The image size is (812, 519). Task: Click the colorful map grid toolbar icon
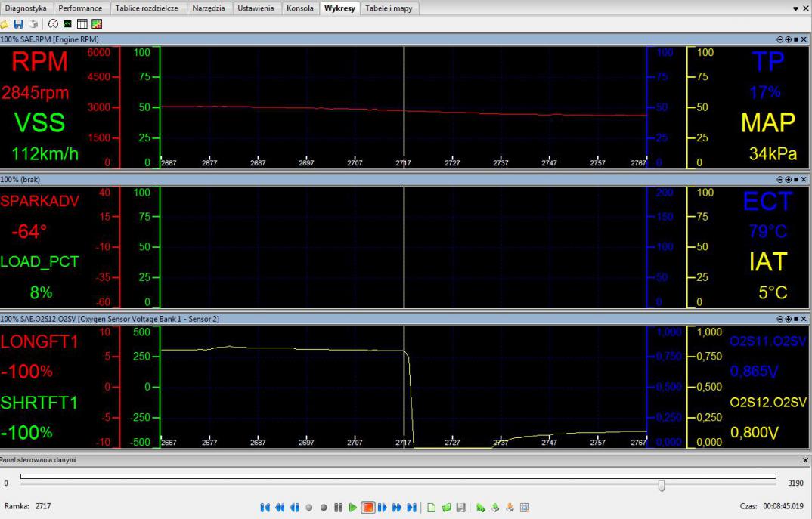point(96,23)
